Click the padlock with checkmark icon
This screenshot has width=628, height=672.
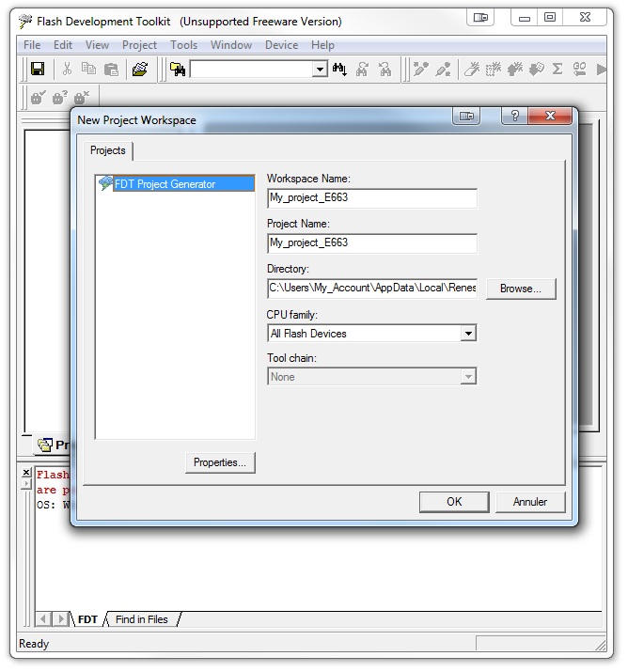point(39,98)
